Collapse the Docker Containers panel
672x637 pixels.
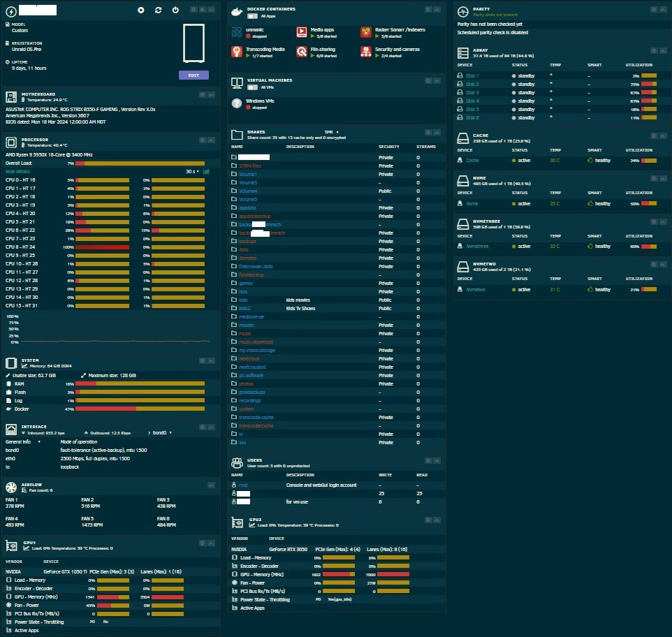tap(437, 9)
